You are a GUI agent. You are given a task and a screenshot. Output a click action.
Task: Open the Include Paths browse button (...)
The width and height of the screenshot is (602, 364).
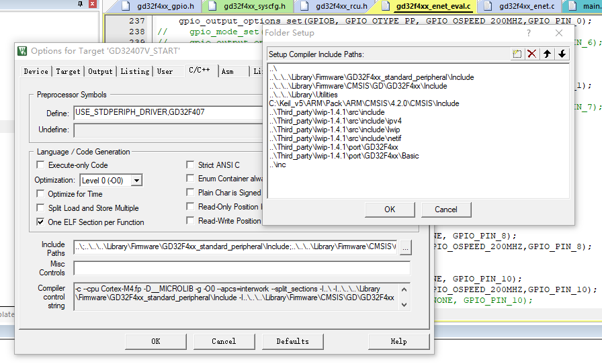[405, 248]
